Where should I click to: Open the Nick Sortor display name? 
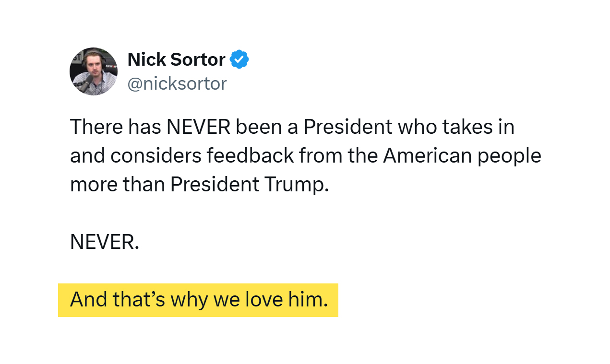pos(176,59)
